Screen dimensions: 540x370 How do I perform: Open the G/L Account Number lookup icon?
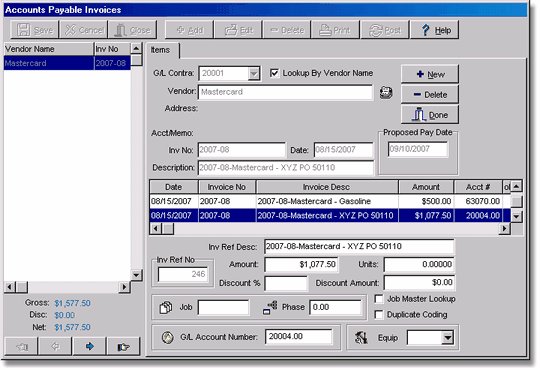click(168, 337)
